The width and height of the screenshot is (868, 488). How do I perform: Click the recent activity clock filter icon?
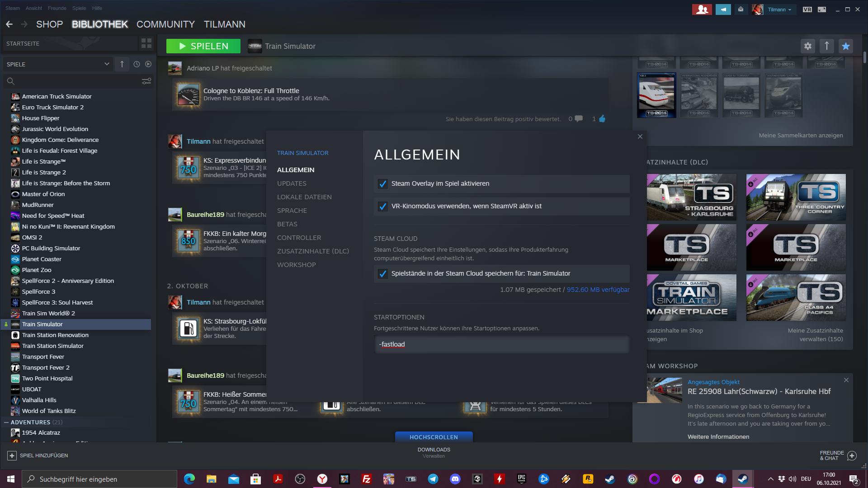pyautogui.click(x=137, y=64)
